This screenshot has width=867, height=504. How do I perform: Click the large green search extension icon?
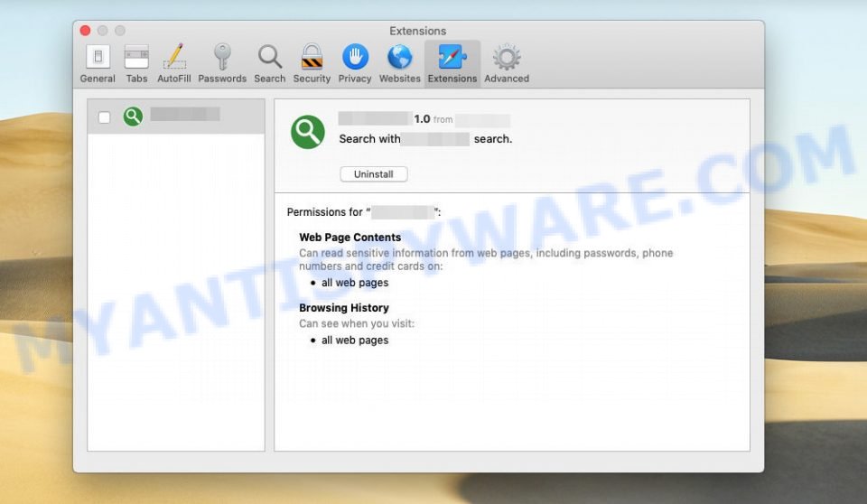tap(307, 132)
